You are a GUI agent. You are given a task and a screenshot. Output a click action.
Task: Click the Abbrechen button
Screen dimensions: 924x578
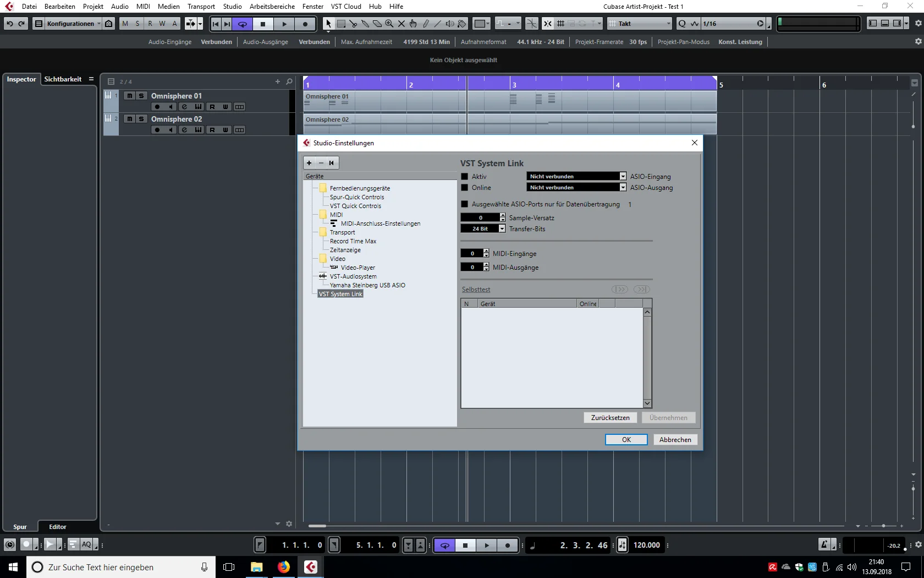coord(675,440)
